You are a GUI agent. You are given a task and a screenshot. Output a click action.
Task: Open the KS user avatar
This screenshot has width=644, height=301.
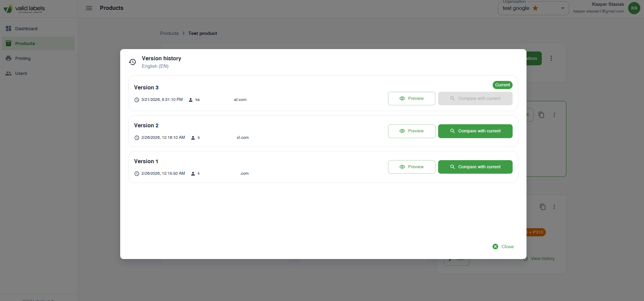tap(634, 8)
